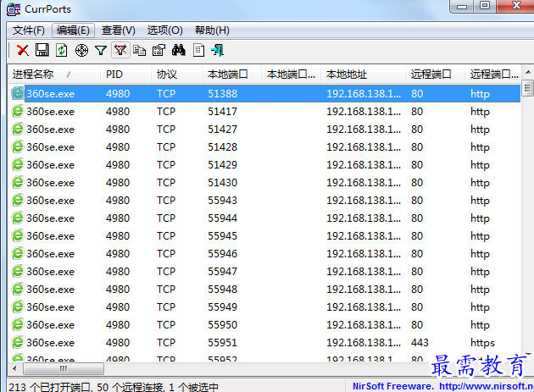The width and height of the screenshot is (534, 392).
Task: Click the 360se.exe icon in the 55947 row
Action: (18, 271)
